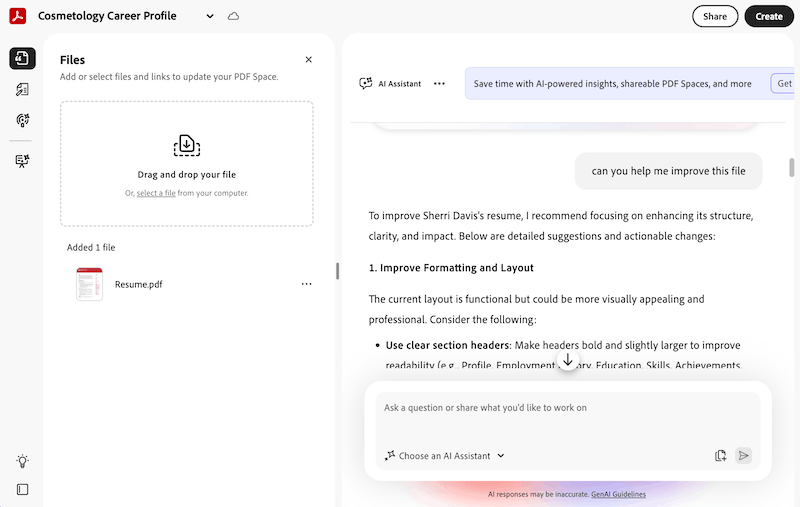The image size is (800, 507).
Task: Click the cloud sync status icon
Action: coord(233,17)
